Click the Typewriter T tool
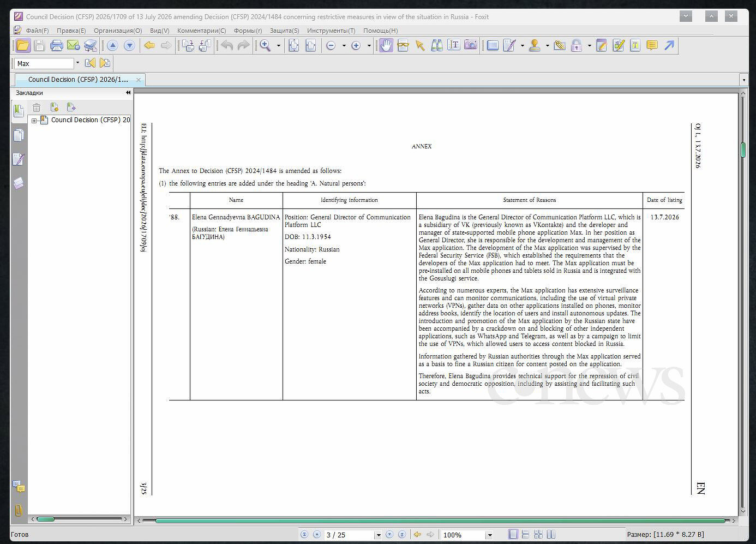The image size is (756, 544). 635,46
